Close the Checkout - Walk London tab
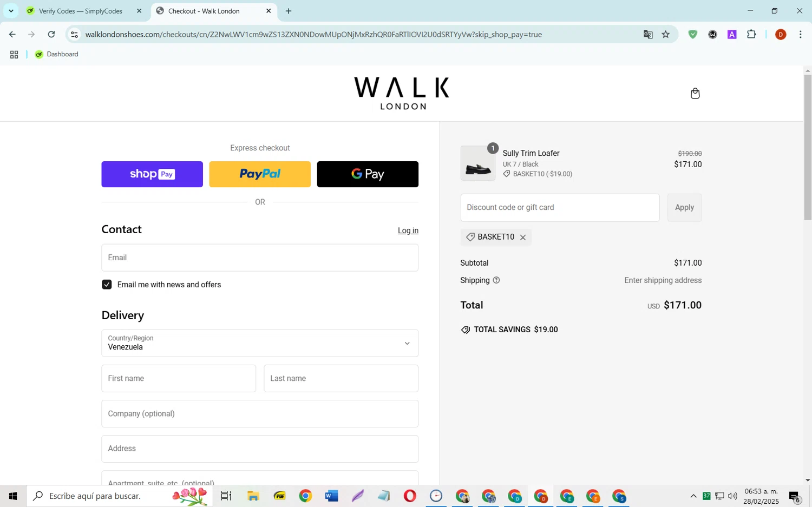 click(269, 11)
